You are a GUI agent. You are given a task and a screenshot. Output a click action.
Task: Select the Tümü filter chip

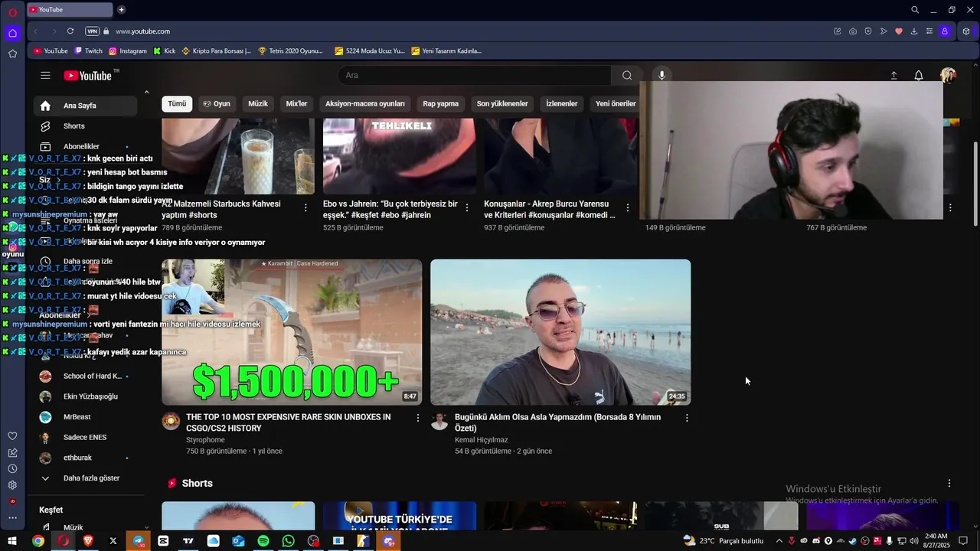[177, 103]
